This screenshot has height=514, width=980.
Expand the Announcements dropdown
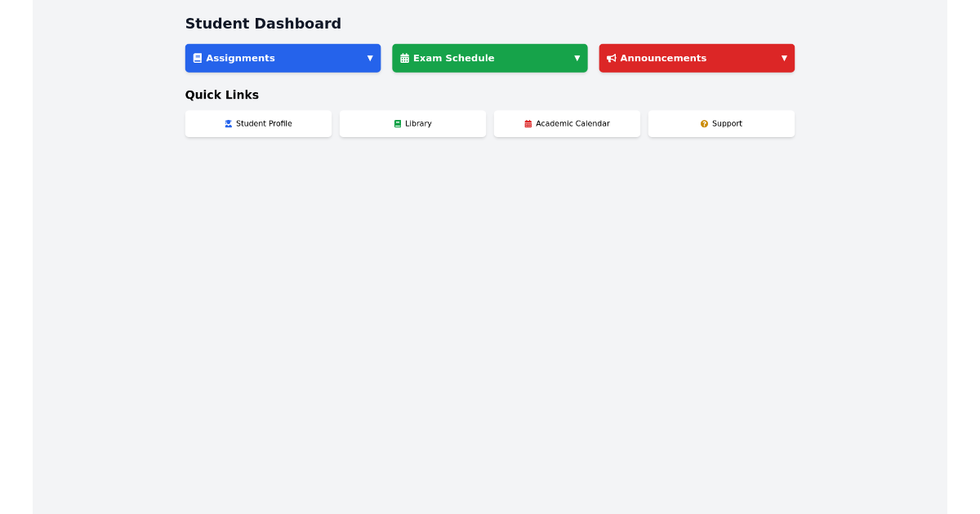(x=697, y=58)
